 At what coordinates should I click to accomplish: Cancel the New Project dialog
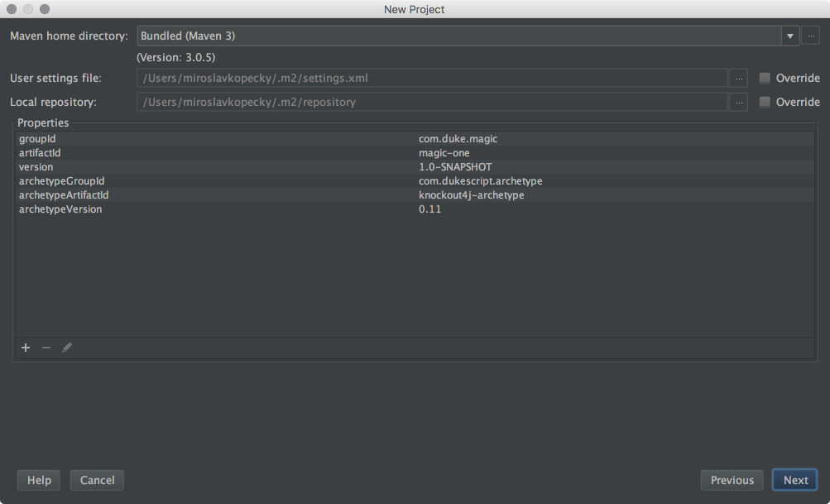pos(97,480)
